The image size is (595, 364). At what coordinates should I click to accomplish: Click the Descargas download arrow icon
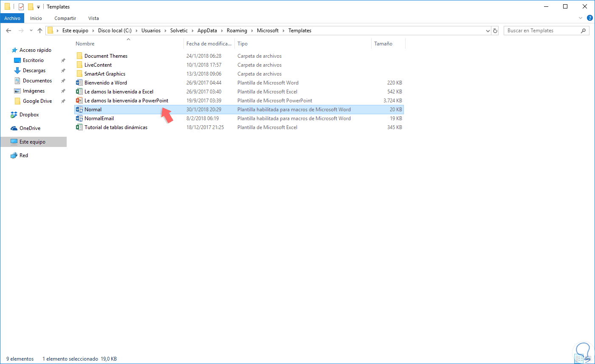pos(17,71)
